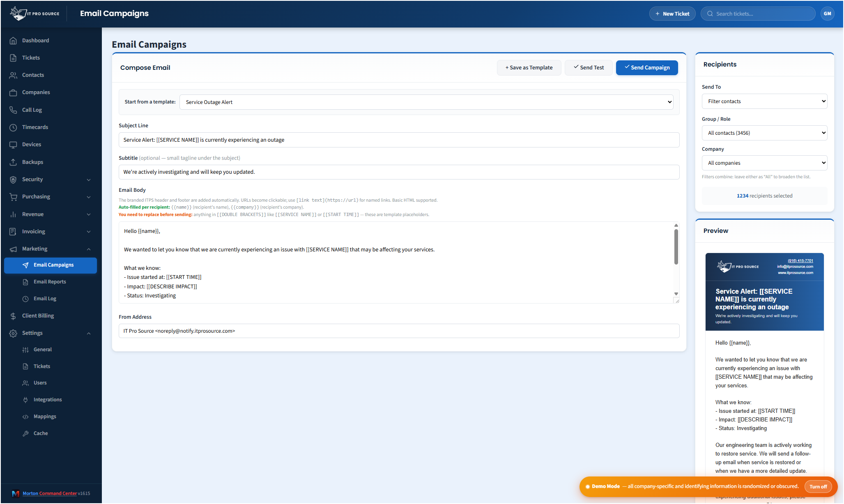Click the Send Test button

589,68
